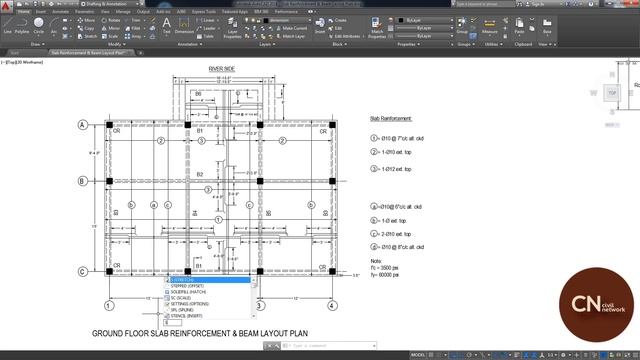Open the Insert ribbon tab
Screen dimensions: 640x360
click(41, 12)
